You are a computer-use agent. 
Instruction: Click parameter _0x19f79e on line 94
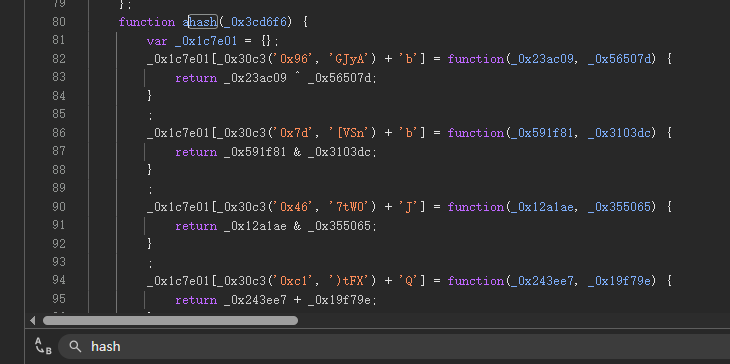coord(619,281)
